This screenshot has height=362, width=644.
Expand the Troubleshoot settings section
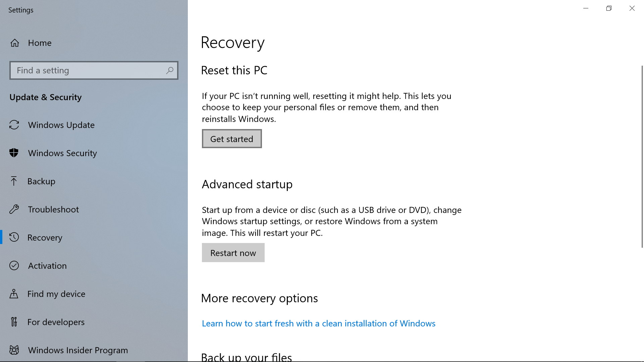pyautogui.click(x=53, y=209)
